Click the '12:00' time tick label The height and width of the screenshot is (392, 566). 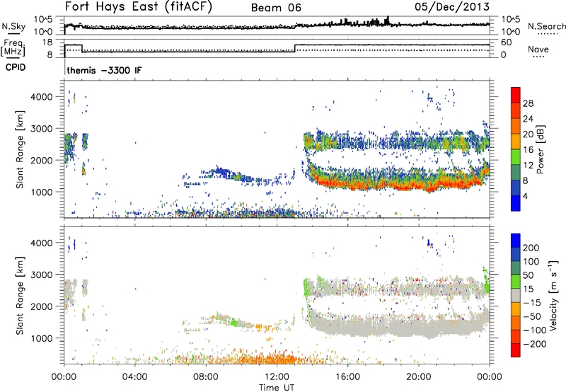click(277, 377)
